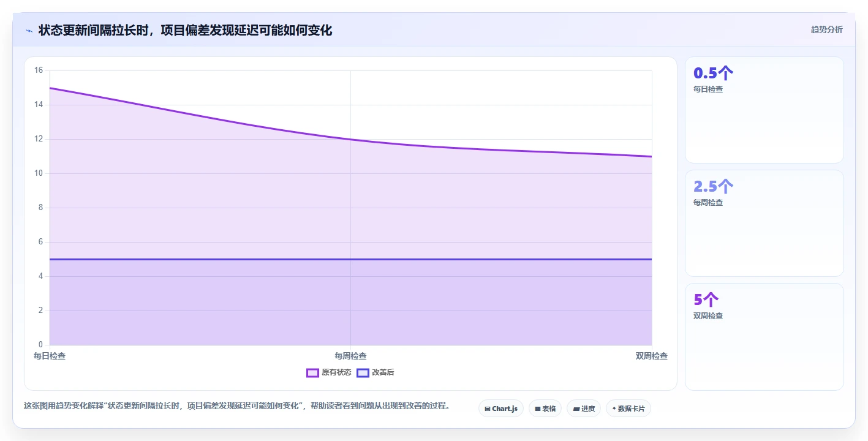Select the 进度 tag

(584, 409)
